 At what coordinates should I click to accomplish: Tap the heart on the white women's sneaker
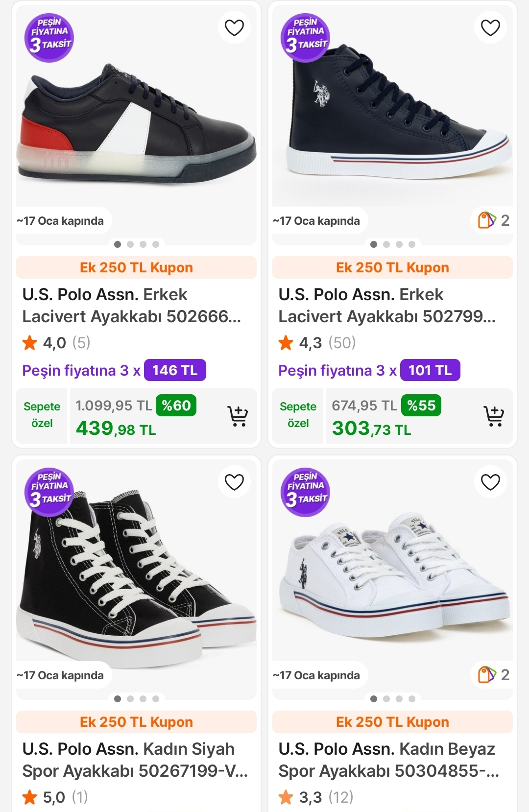(490, 482)
